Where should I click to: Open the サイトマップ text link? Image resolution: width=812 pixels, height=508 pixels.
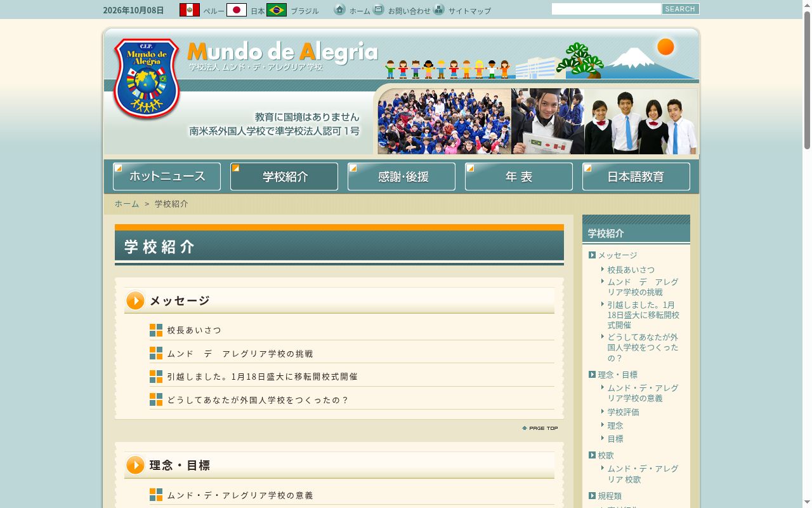tap(469, 11)
